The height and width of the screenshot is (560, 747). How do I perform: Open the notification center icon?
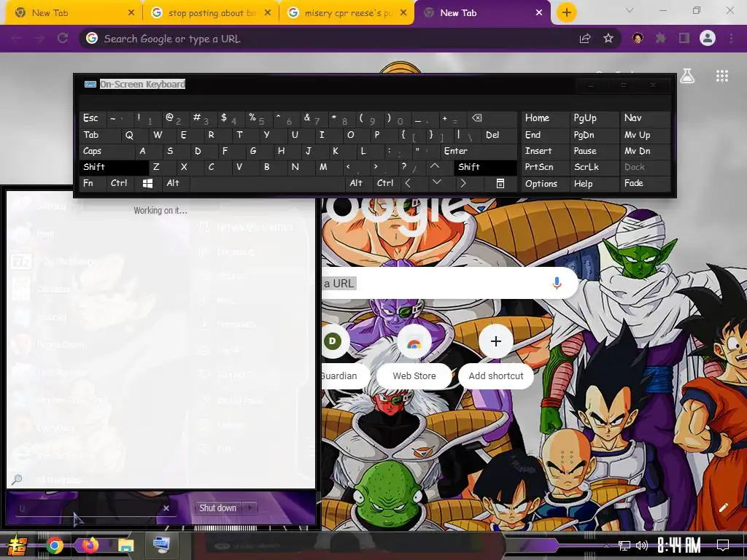click(723, 545)
